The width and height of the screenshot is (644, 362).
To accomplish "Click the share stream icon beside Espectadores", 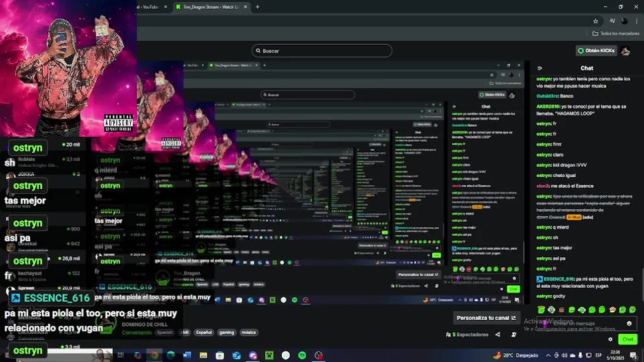I will [498, 334].
